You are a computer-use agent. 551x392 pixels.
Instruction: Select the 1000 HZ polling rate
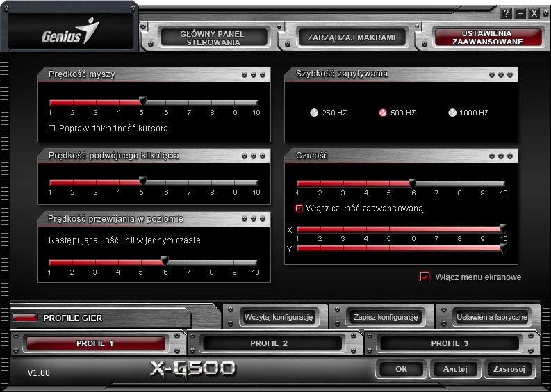(452, 113)
